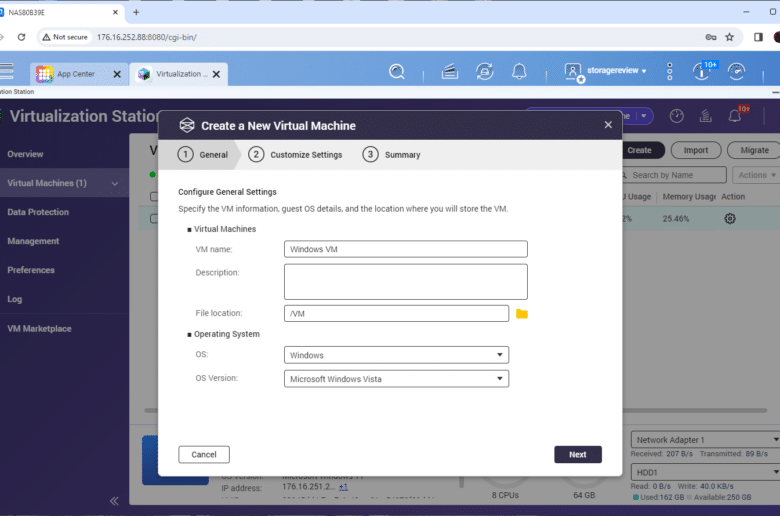Click the Next button

tap(578, 454)
